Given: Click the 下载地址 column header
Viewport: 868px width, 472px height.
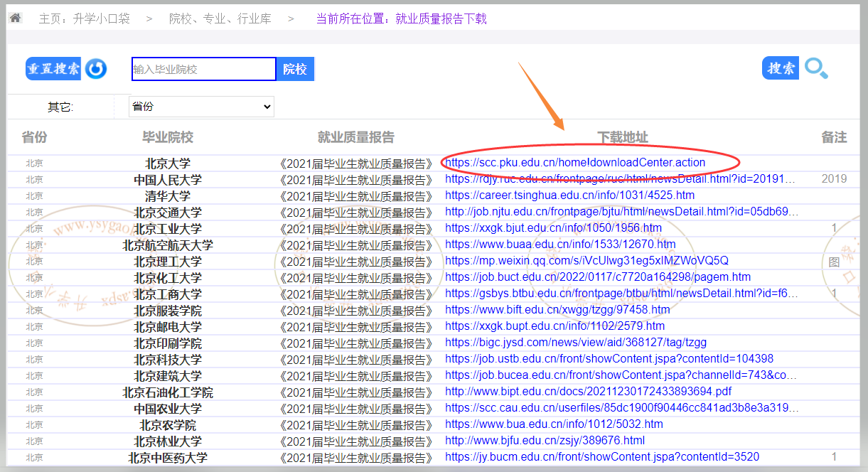Looking at the screenshot, I should (622, 137).
